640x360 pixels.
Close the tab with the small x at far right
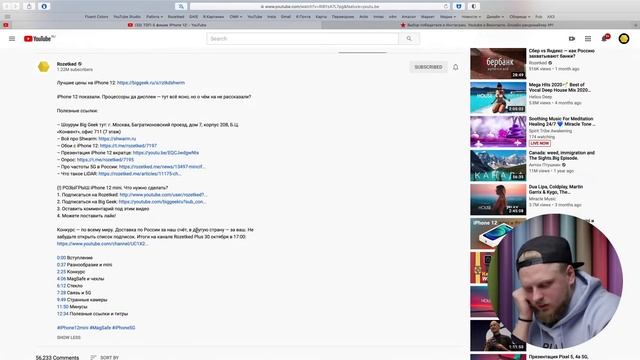point(636,25)
